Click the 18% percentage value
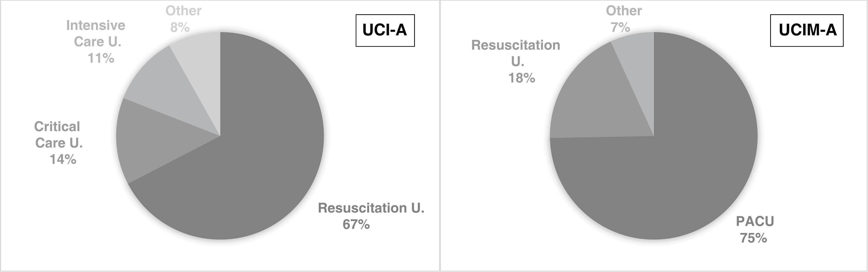Viewport: 868px width, 272px height. coord(522,78)
